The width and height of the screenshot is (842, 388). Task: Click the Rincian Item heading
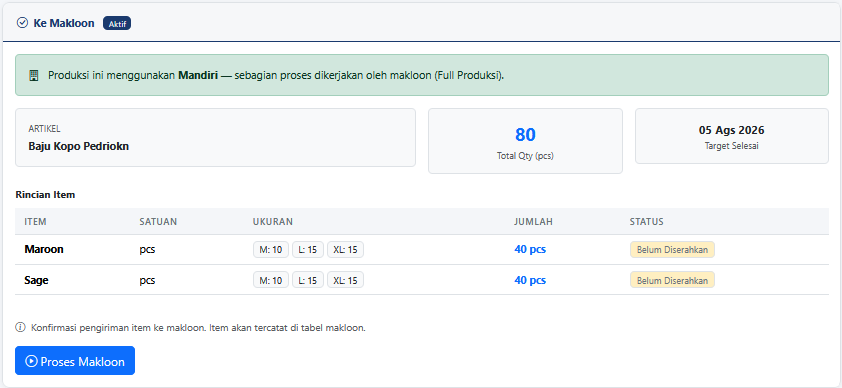(45, 195)
